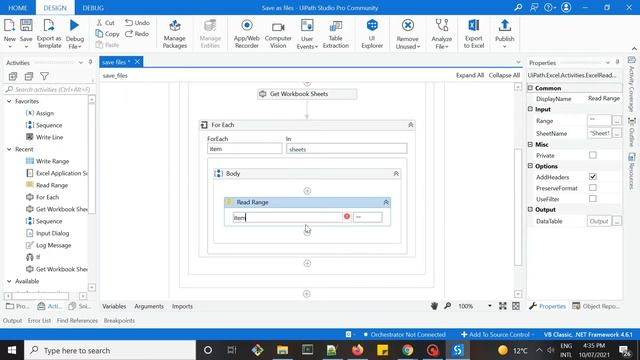Close the save files tab

coord(138,62)
